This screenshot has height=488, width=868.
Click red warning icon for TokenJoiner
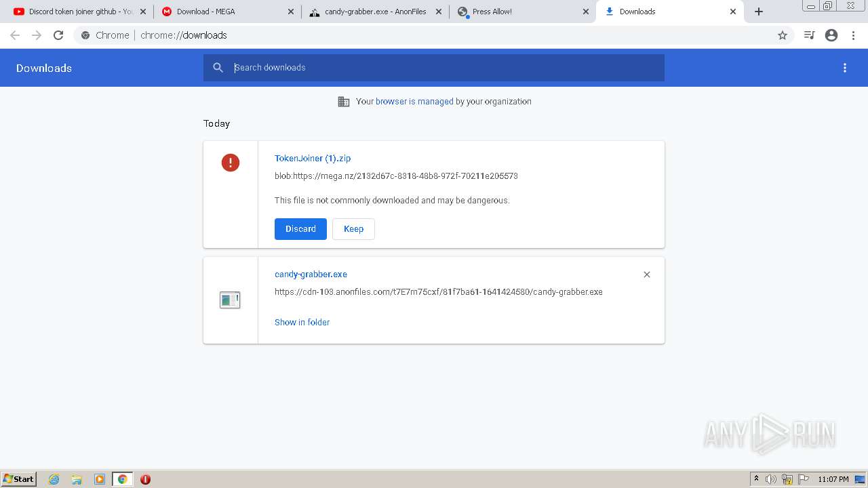coord(231,163)
